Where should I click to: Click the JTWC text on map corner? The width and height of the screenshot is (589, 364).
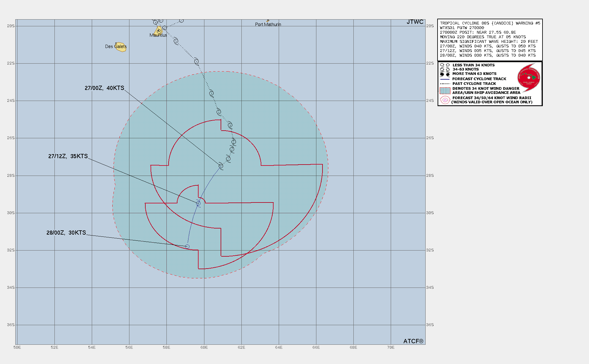point(415,22)
